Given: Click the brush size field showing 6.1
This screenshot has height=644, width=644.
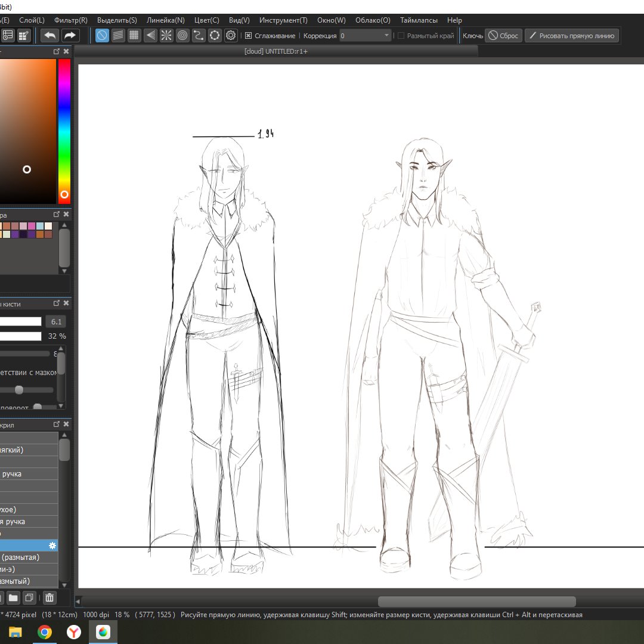Looking at the screenshot, I should tap(56, 321).
